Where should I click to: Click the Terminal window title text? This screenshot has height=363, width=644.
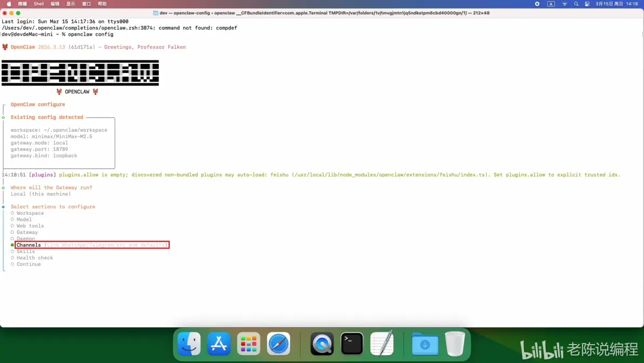click(325, 13)
